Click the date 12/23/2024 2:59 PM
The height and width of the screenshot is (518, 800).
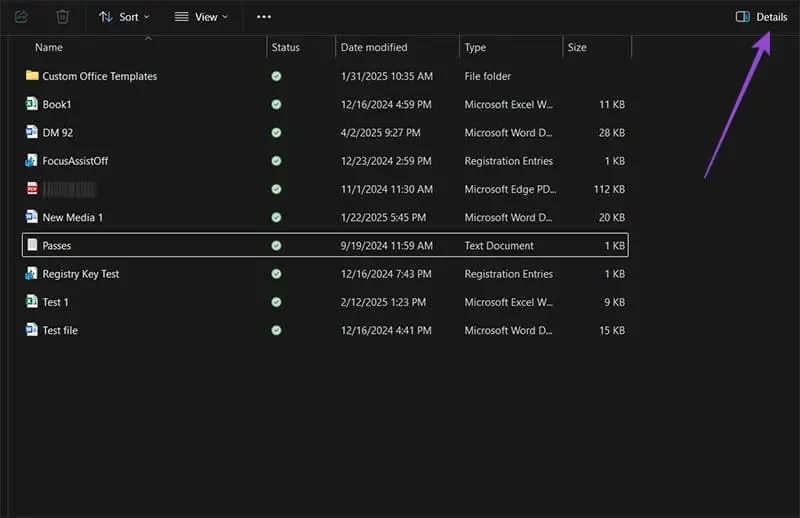(x=386, y=161)
